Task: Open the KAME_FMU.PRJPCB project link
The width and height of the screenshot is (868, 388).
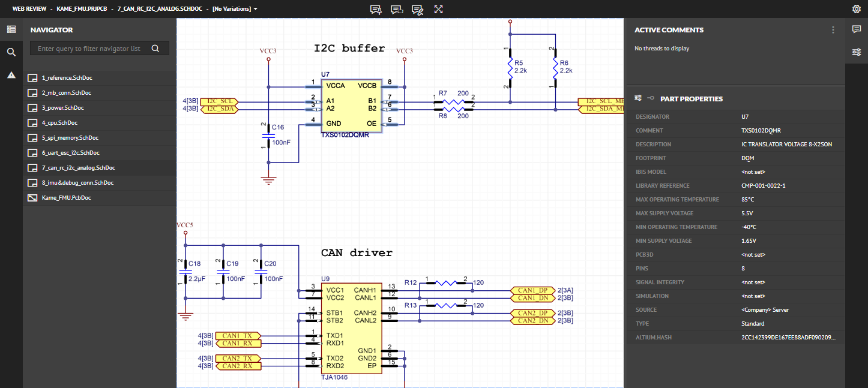Action: coord(83,9)
